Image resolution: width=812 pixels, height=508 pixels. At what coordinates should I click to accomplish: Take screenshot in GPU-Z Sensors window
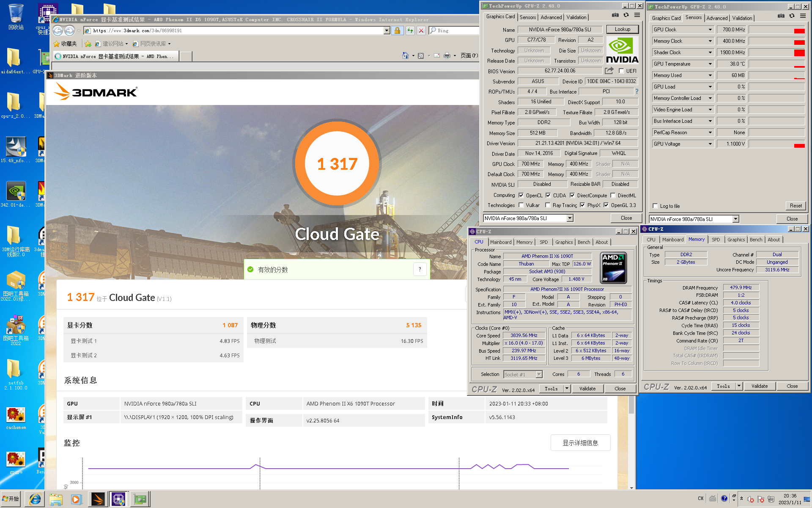pyautogui.click(x=781, y=16)
